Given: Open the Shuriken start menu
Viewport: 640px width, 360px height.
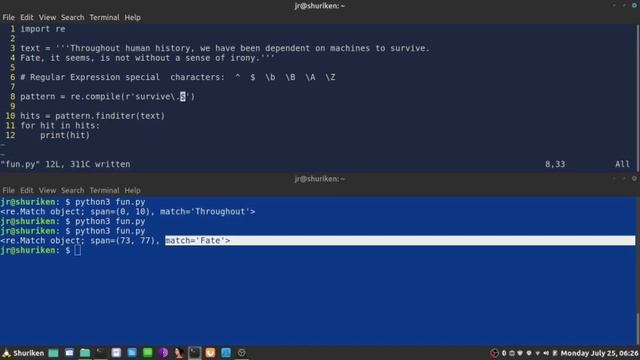Looking at the screenshot, I should tap(24, 353).
